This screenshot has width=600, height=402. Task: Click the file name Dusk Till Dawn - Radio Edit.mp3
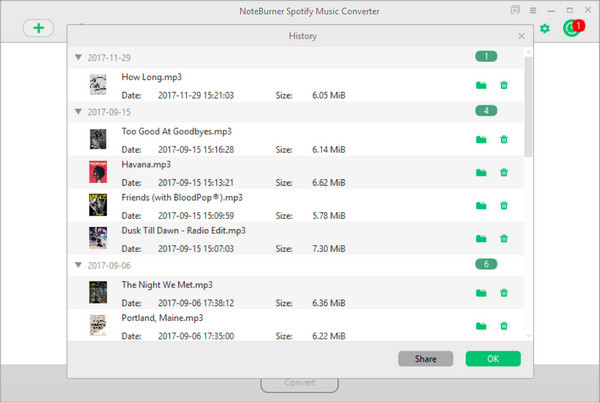[183, 231]
